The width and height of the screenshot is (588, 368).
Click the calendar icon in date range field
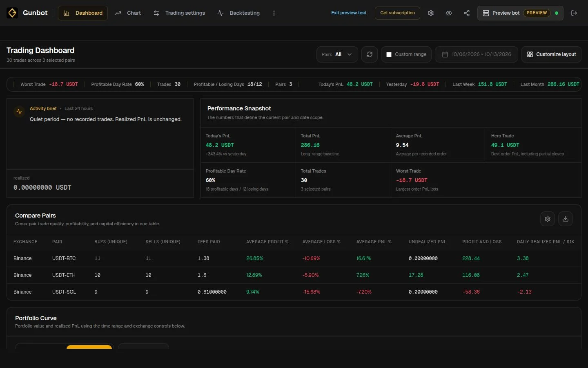tap(445, 54)
